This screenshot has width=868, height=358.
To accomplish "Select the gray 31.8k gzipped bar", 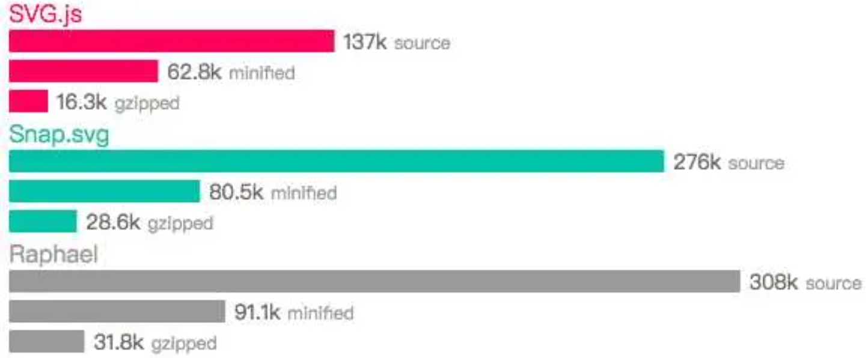I will pyautogui.click(x=47, y=341).
